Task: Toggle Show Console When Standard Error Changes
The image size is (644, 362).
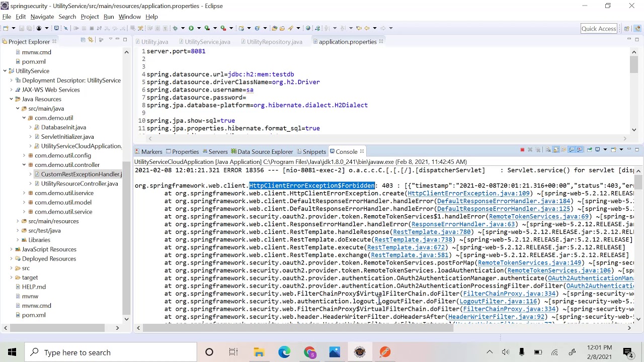Action: [580, 150]
